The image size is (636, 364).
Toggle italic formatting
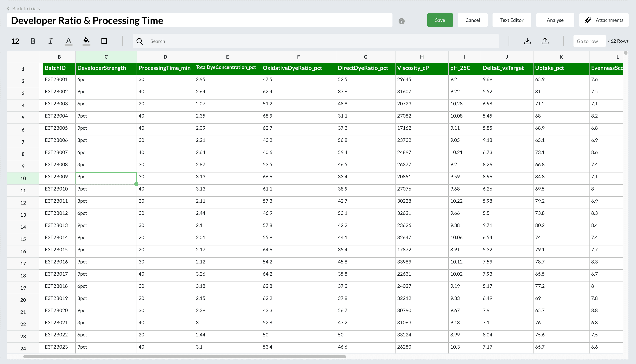point(50,41)
